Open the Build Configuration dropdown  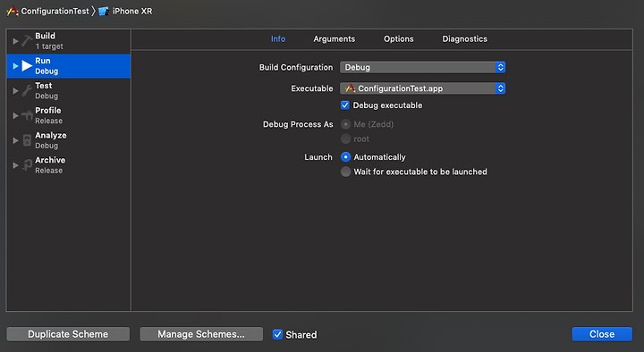pyautogui.click(x=422, y=67)
